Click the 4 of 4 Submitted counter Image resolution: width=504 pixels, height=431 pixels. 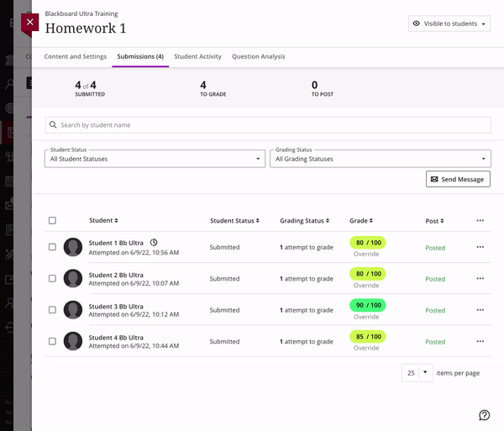90,88
